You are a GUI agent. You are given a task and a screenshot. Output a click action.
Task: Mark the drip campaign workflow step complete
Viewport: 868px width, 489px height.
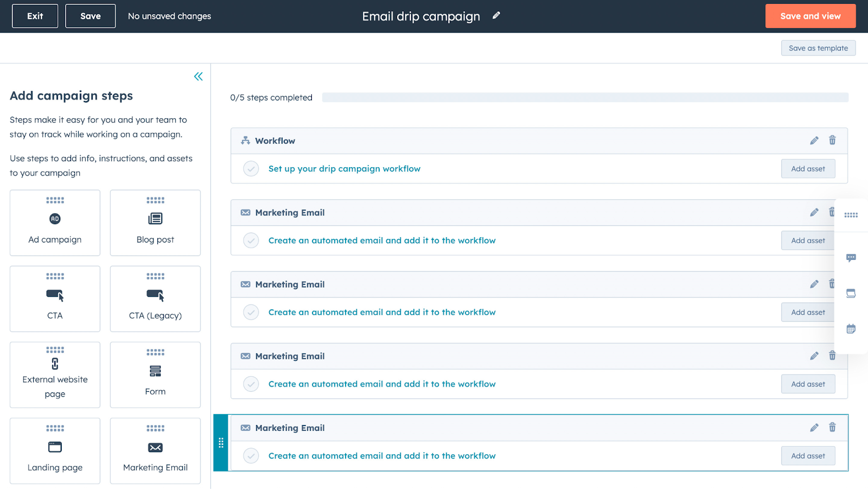click(x=251, y=169)
